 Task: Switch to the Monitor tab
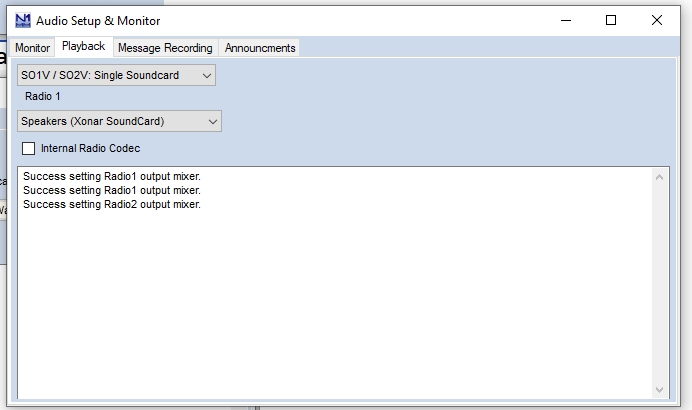click(x=32, y=48)
